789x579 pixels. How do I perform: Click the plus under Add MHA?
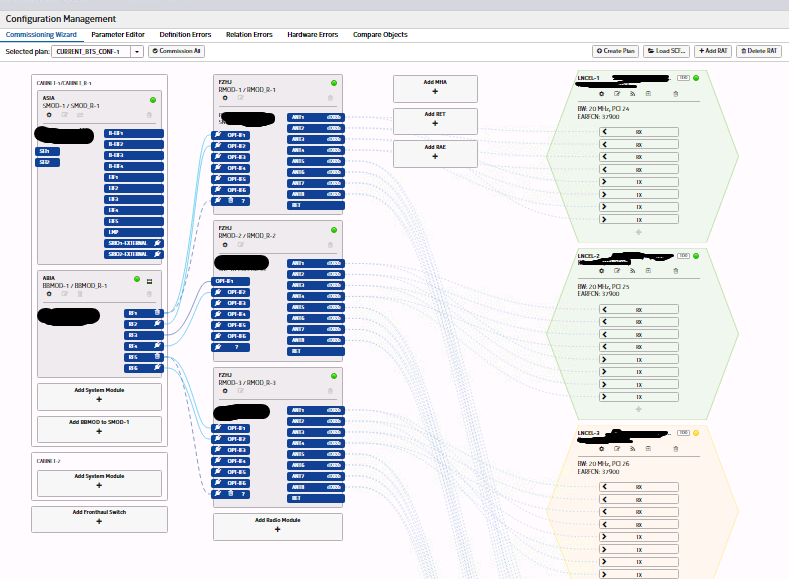pos(435,92)
